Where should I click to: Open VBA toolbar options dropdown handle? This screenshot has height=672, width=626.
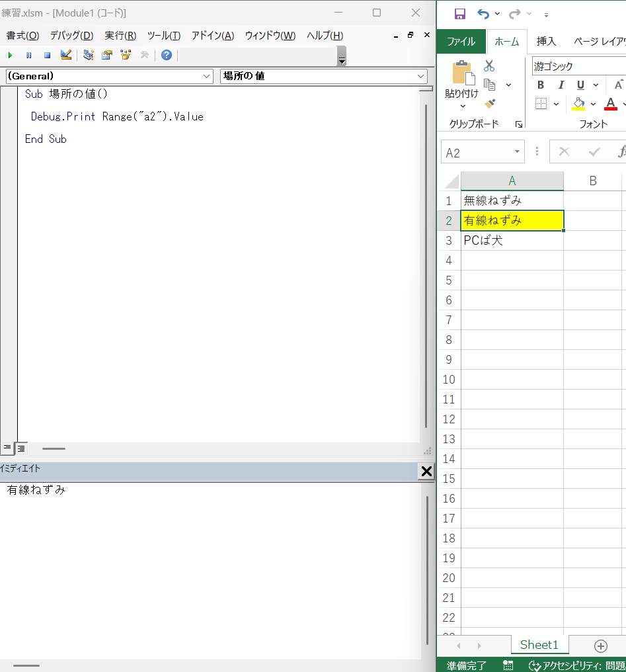[341, 56]
